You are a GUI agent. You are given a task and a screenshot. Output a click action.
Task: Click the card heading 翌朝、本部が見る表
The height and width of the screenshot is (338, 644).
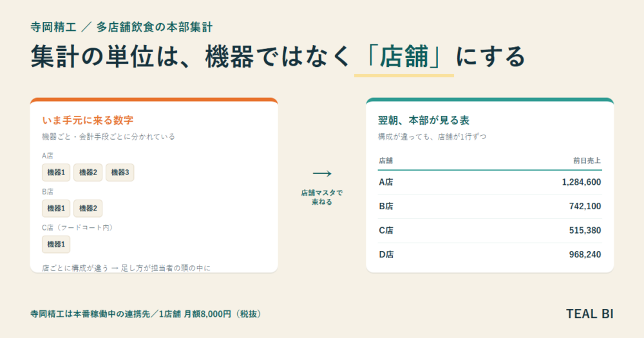[x=424, y=120]
